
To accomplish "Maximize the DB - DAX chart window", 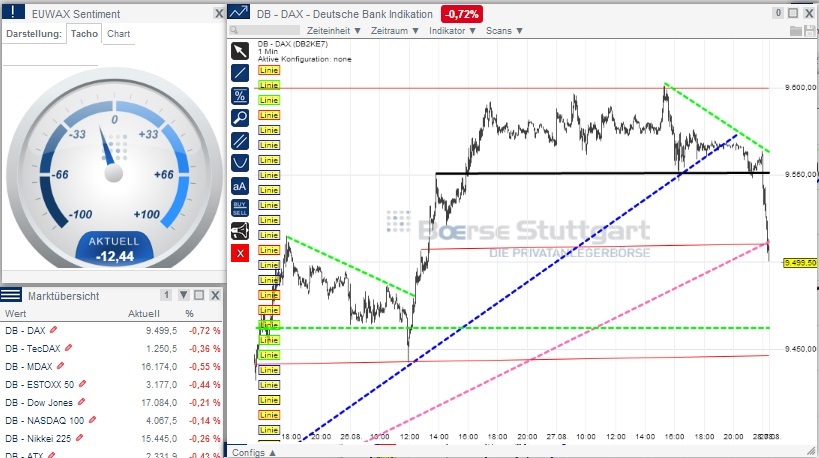I will 793,13.
